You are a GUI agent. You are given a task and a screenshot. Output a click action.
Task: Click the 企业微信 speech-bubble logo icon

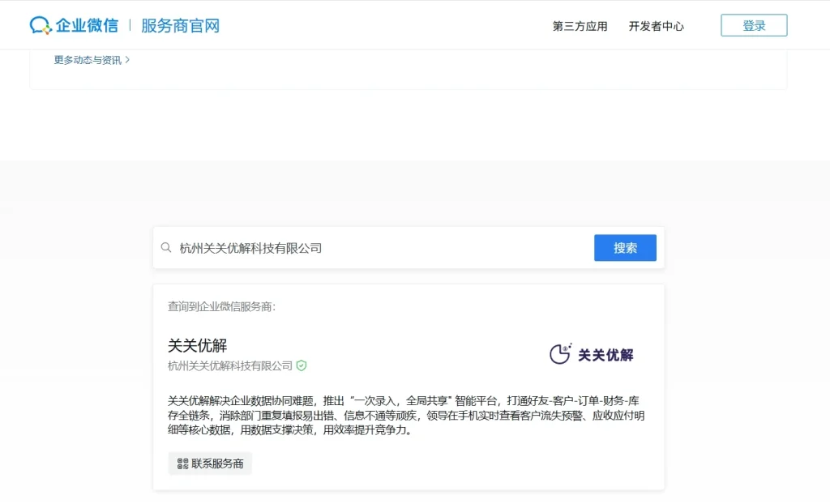[x=41, y=24]
